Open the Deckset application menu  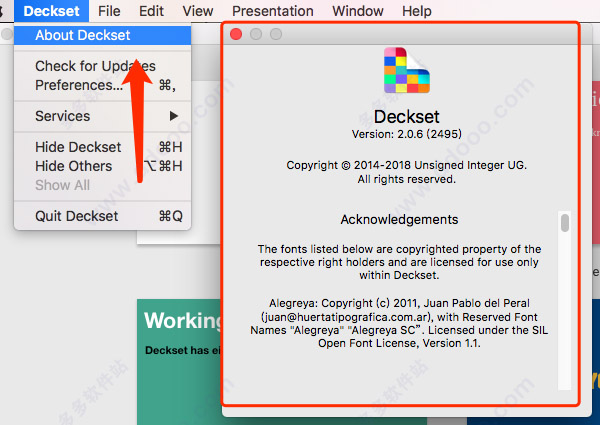51,11
